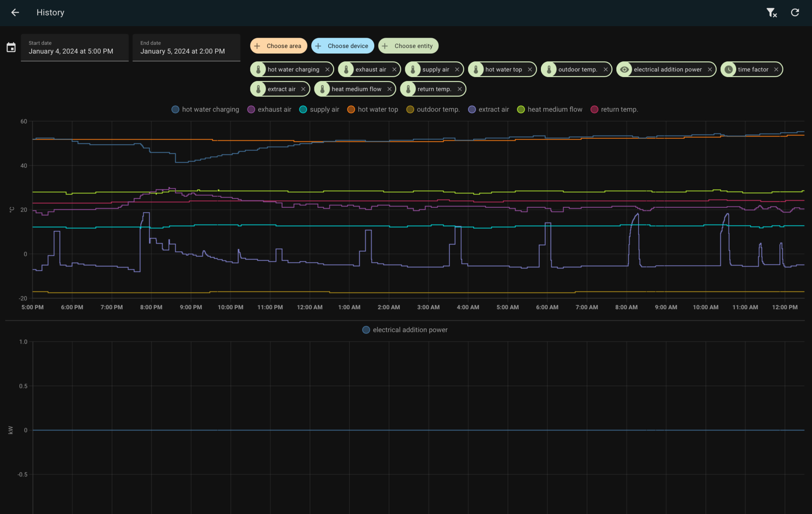
Task: Remove the electrical addition power chip
Action: 710,69
